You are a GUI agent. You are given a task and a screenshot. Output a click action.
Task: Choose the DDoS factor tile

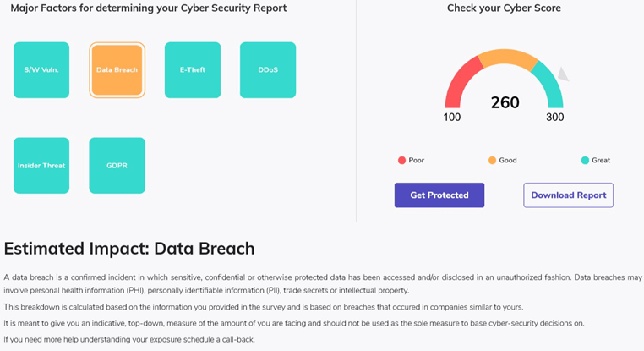(268, 70)
